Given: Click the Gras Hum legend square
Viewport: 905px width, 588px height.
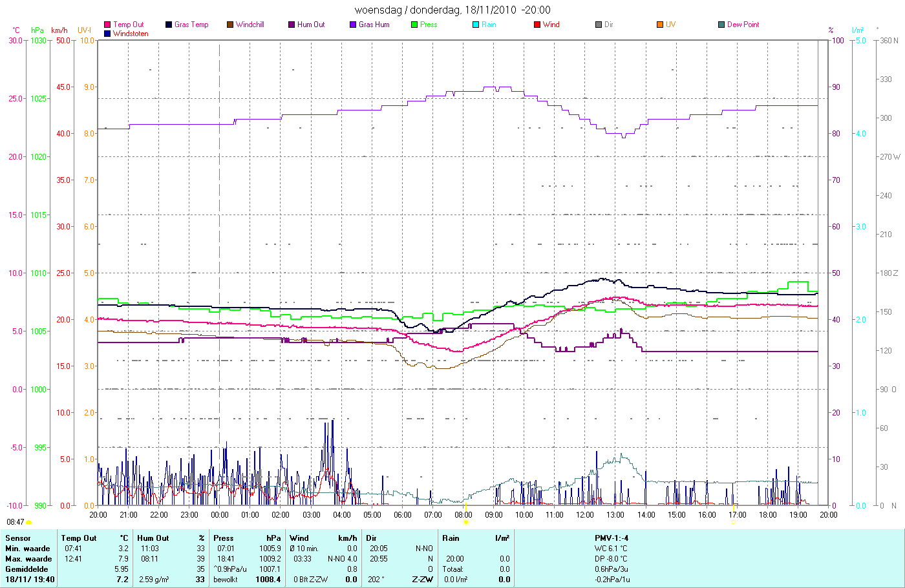Looking at the screenshot, I should (353, 25).
